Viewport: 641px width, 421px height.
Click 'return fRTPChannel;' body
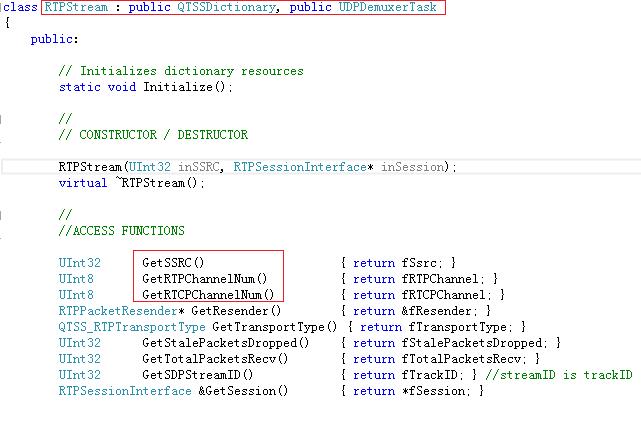(x=419, y=279)
